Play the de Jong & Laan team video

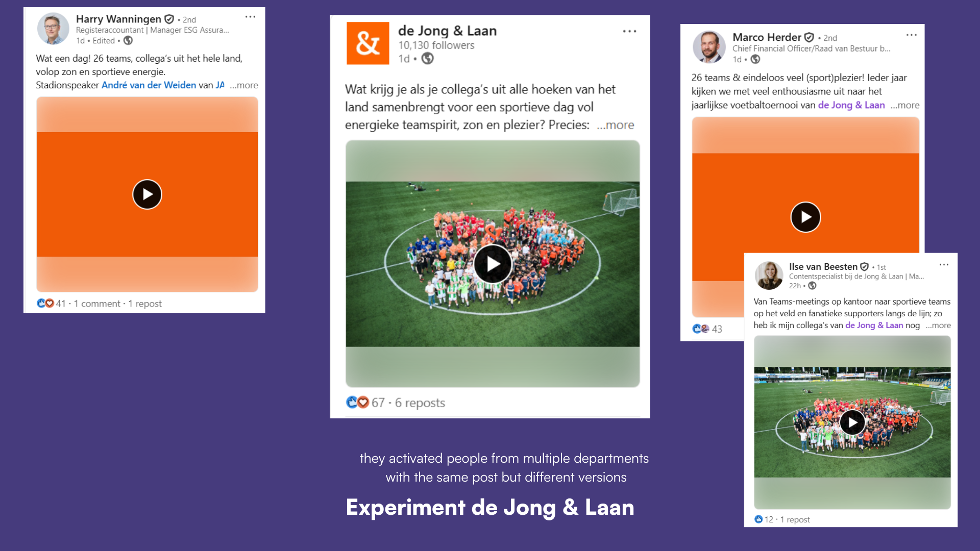click(493, 264)
